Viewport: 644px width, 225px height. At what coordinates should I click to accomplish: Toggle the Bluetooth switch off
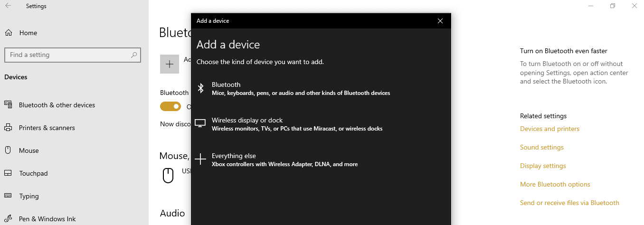pyautogui.click(x=170, y=106)
